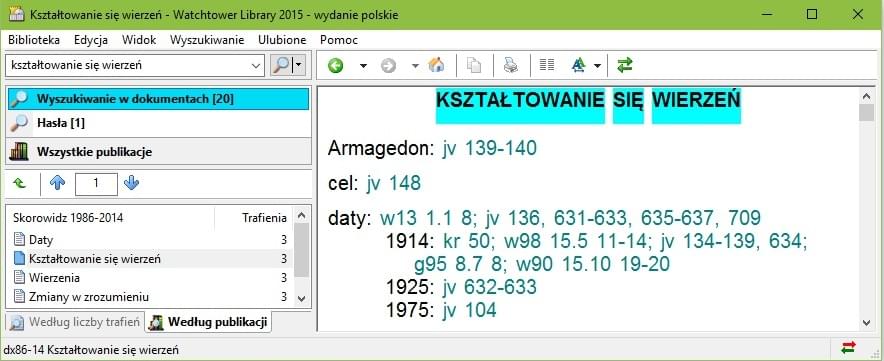Viewport: 884px width, 361px height.
Task: Click the Trafienia column header
Action: coord(254,218)
